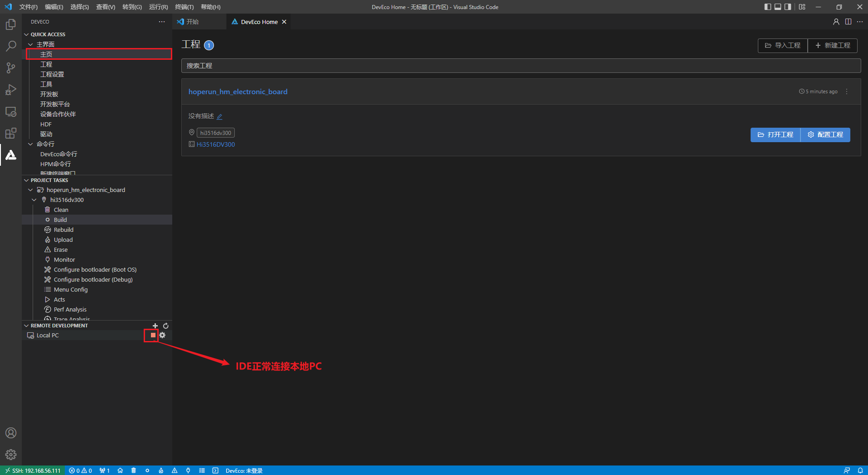Image resolution: width=868 pixels, height=475 pixels.
Task: Click the account icon in editor toolbar
Action: (836, 22)
